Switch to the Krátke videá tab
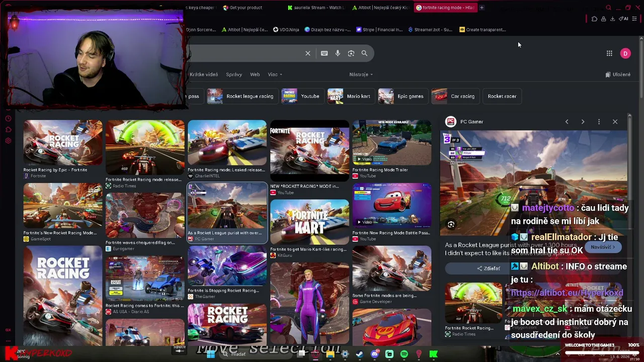The height and width of the screenshot is (362, 644). click(204, 74)
